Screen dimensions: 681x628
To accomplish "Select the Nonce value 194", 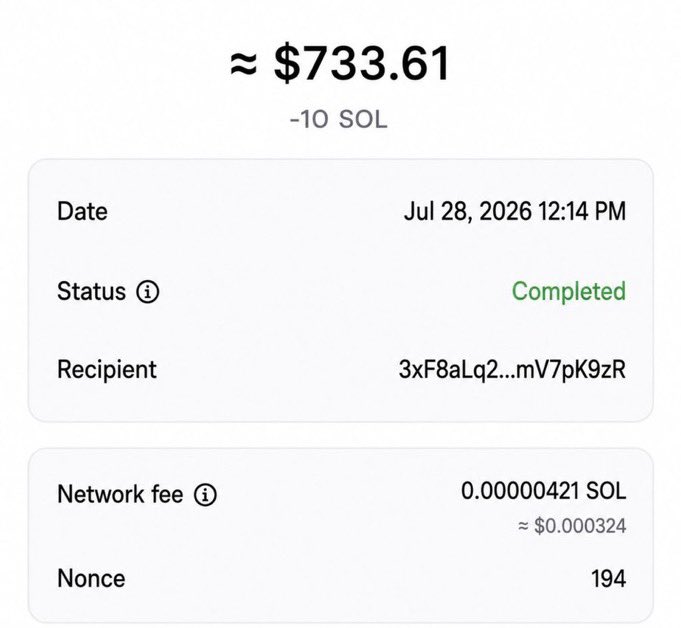I will click(608, 579).
